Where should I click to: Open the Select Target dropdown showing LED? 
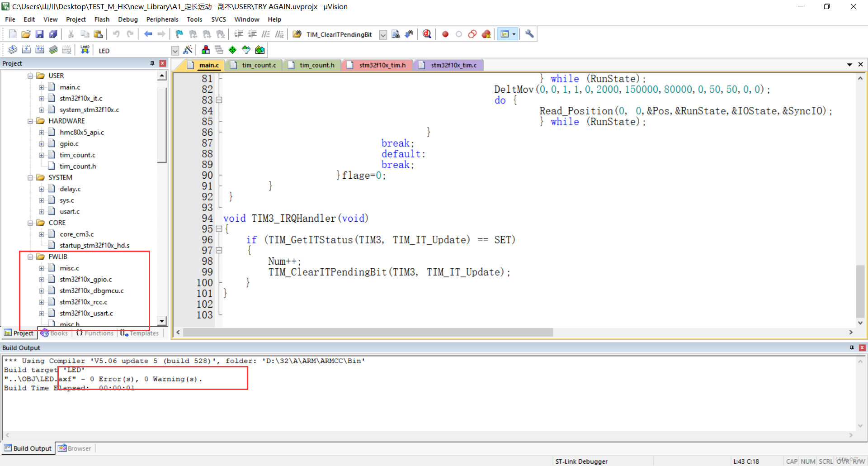pyautogui.click(x=175, y=50)
